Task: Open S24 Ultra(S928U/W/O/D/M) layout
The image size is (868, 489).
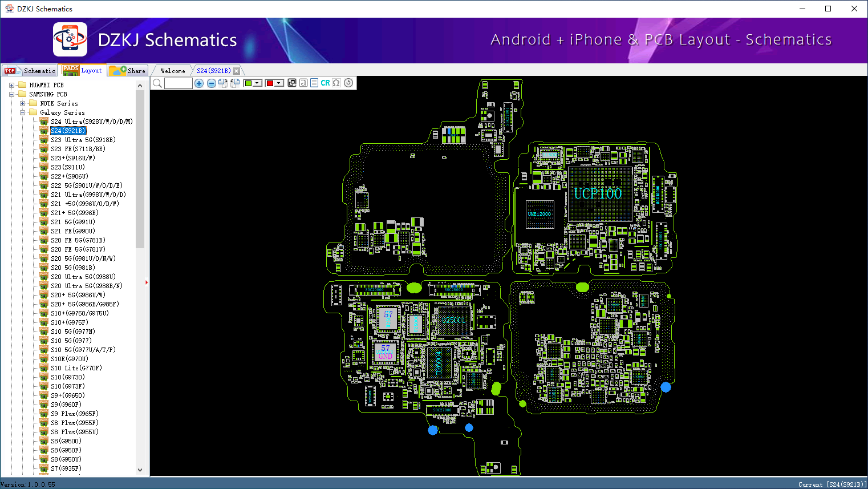Action: pos(92,122)
